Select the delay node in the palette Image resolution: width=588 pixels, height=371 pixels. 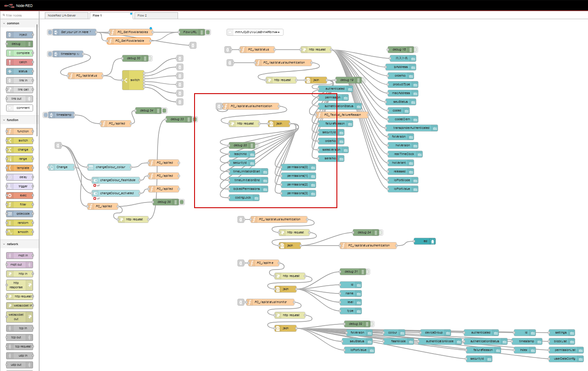(20, 177)
